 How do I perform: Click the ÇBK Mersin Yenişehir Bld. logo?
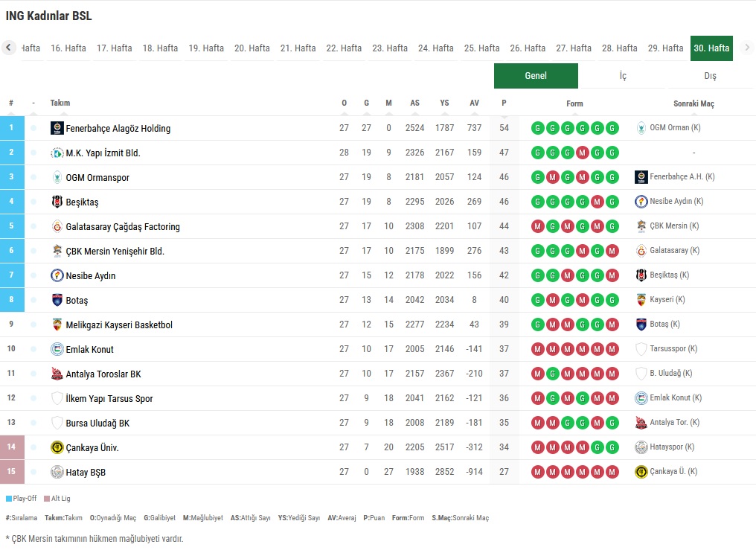[57, 251]
